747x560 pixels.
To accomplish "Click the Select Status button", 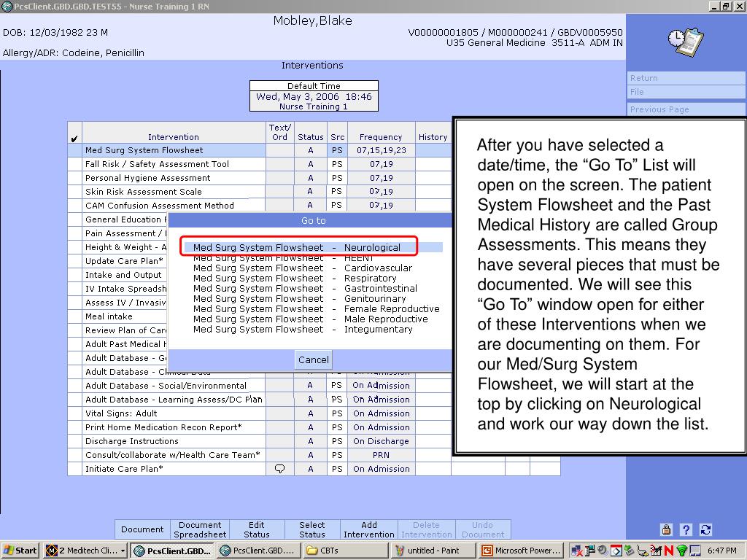I will coord(312,529).
